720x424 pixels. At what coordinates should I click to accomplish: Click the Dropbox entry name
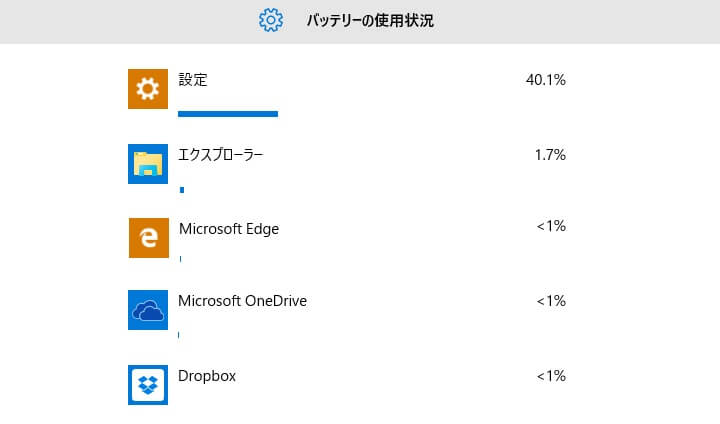[x=207, y=376]
